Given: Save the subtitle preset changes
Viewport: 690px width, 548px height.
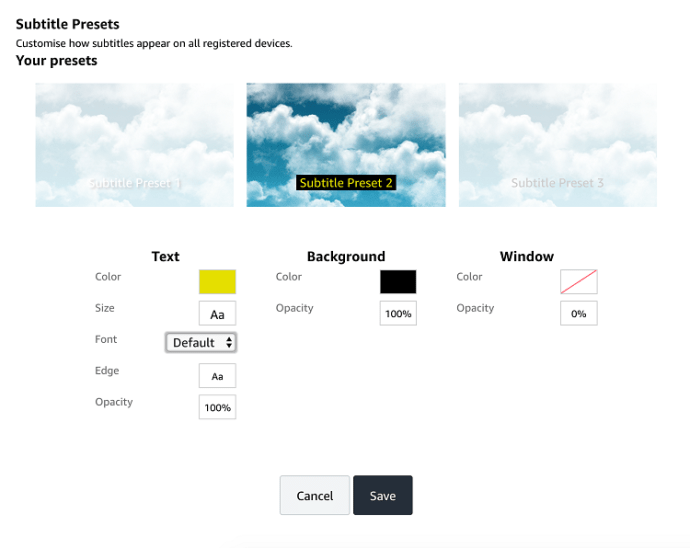Looking at the screenshot, I should point(383,496).
